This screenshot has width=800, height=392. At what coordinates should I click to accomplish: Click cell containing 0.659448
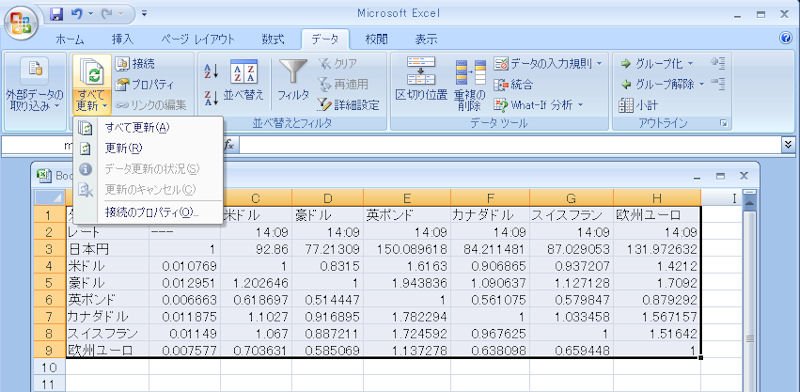point(571,350)
